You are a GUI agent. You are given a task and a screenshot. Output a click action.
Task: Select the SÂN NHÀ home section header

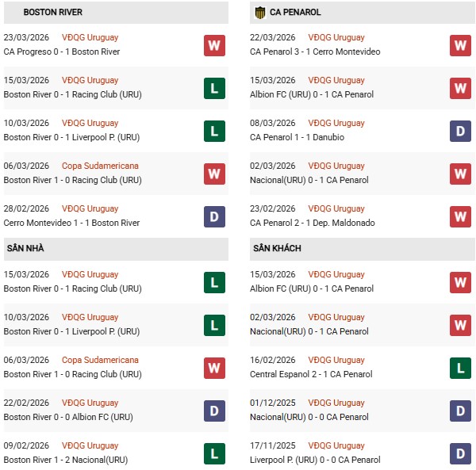[25, 249]
